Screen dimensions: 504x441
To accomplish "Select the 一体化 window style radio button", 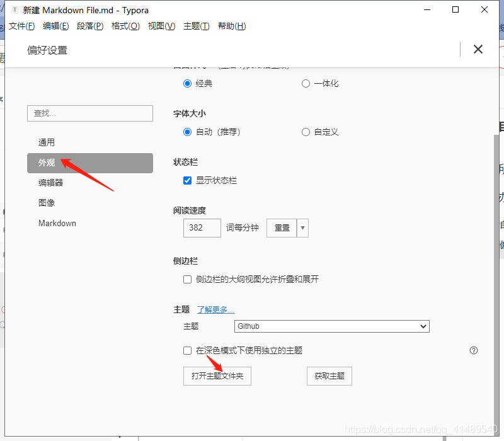I will coord(306,84).
